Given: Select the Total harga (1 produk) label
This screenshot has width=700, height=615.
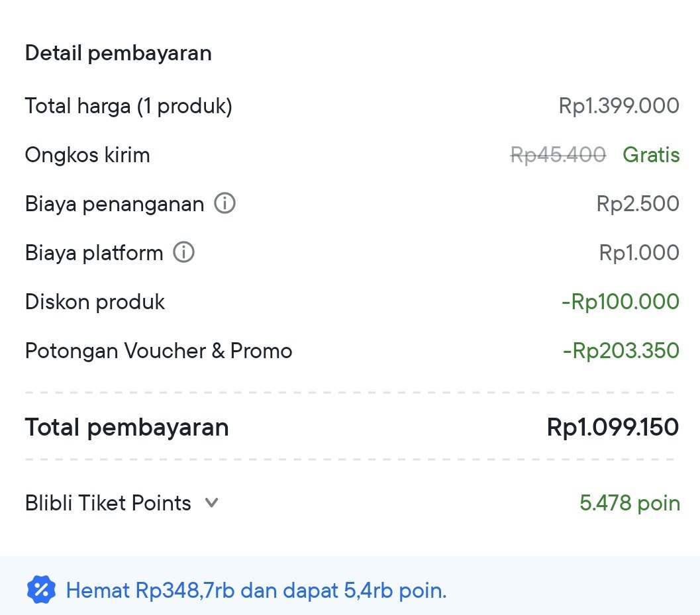Looking at the screenshot, I should (128, 106).
